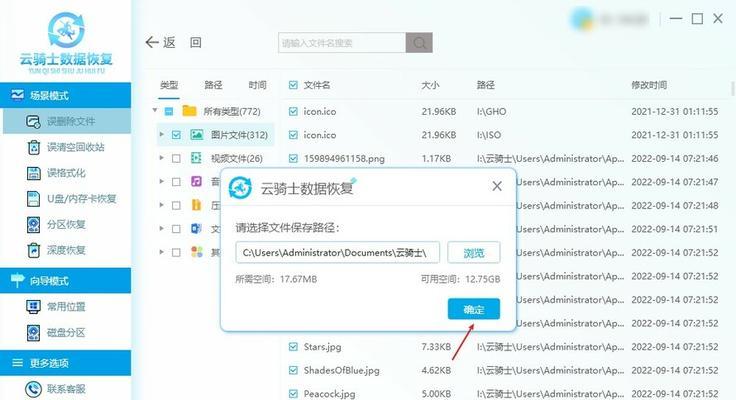Uncheck the Peacock.jpg checkbox
The width and height of the screenshot is (736, 400).
293,393
